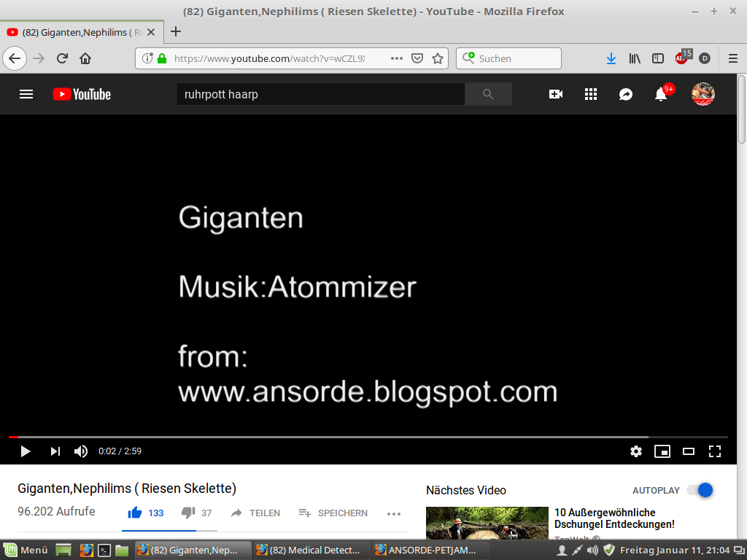The height and width of the screenshot is (560, 747).
Task: Open the Adblock extension icon with badge 15
Action: click(683, 57)
